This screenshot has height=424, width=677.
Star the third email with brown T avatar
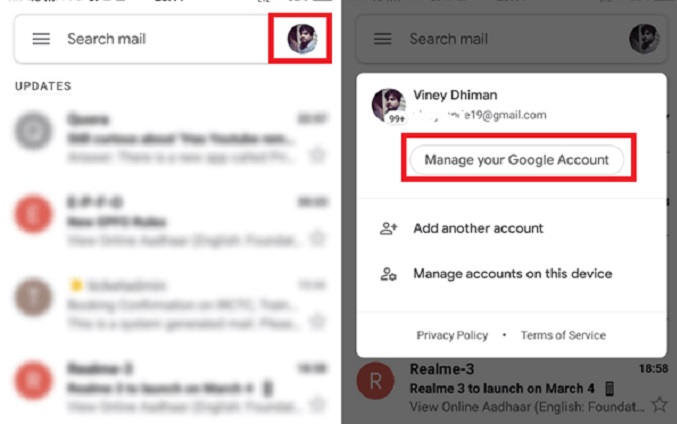317,321
